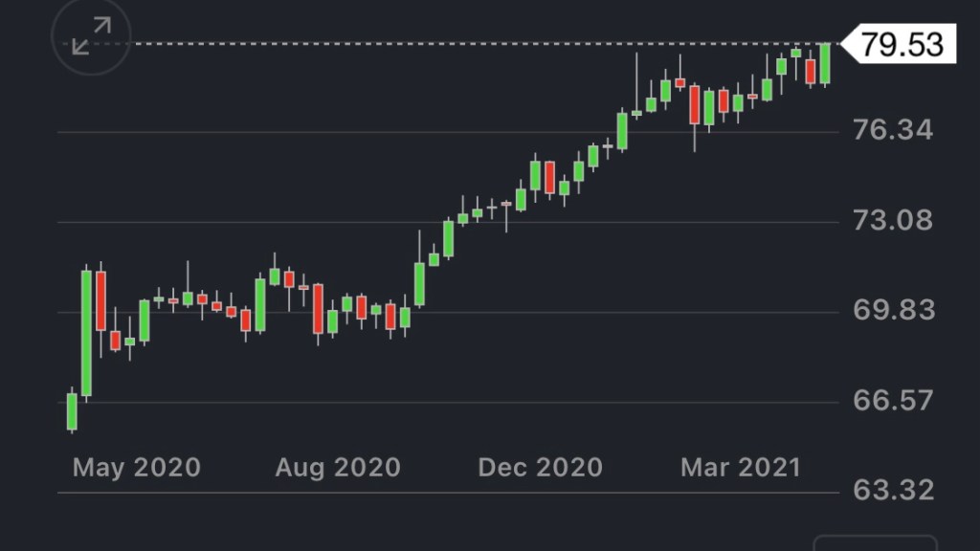980x551 pixels.
Task: Click the 69.83 price axis label
Action: coord(893,311)
